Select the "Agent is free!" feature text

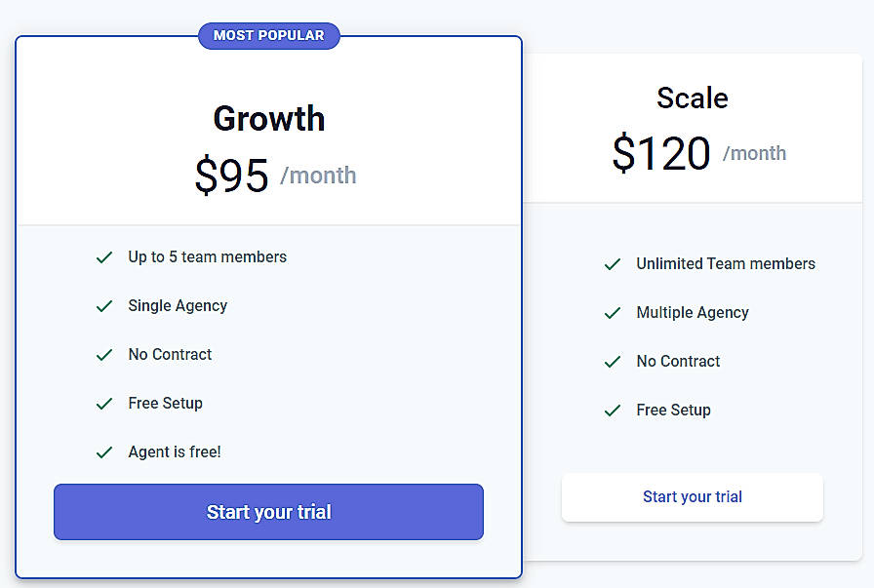(x=174, y=451)
